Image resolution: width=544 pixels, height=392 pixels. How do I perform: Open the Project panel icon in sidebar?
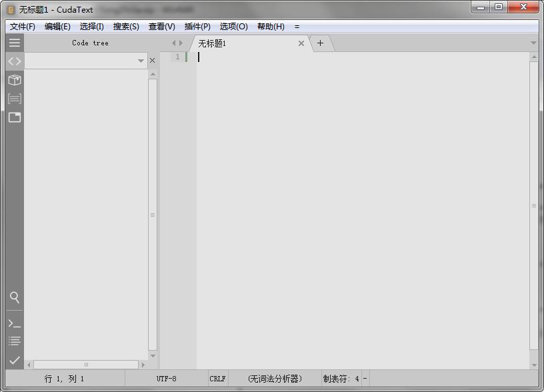click(x=14, y=80)
